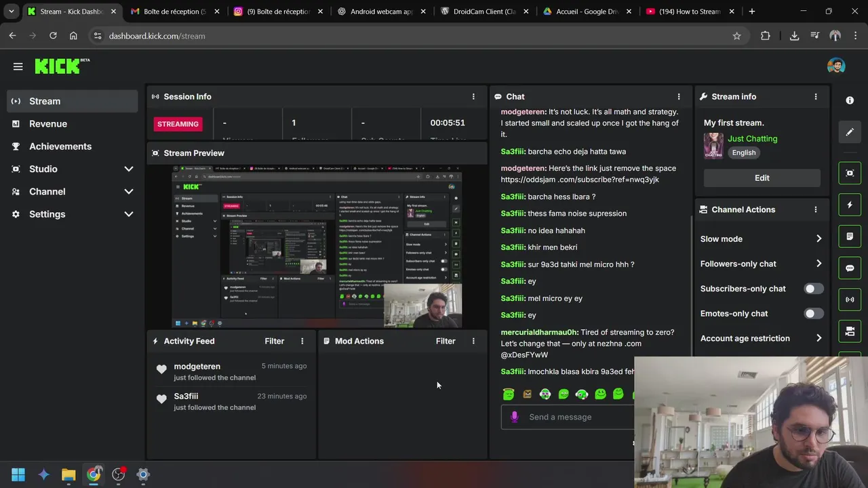The height and width of the screenshot is (488, 868).
Task: Open Mod Actions three-dot options
Action: [x=473, y=341]
